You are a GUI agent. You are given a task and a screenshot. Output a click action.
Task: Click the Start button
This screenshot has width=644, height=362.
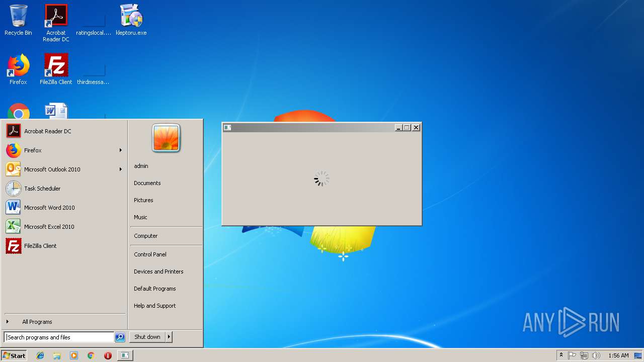coord(14,355)
